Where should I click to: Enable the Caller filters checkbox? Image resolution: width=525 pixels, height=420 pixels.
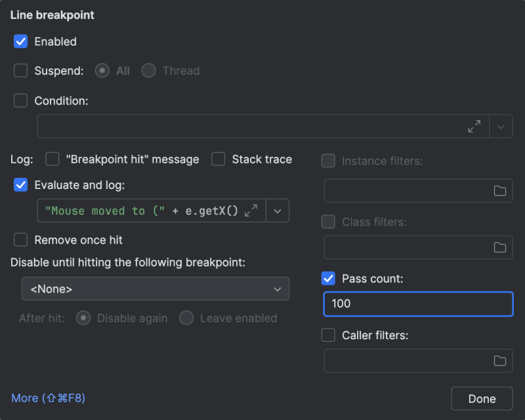pos(328,335)
